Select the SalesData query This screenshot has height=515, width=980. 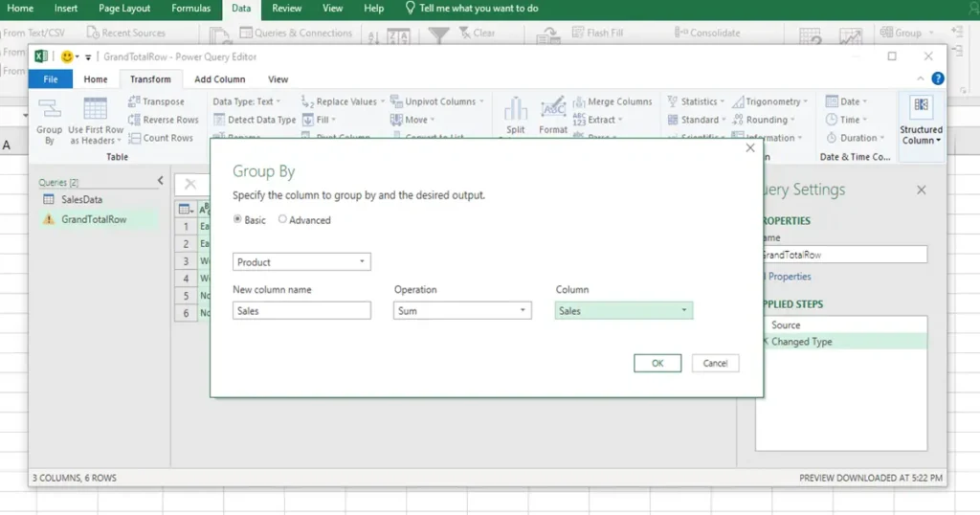point(81,199)
